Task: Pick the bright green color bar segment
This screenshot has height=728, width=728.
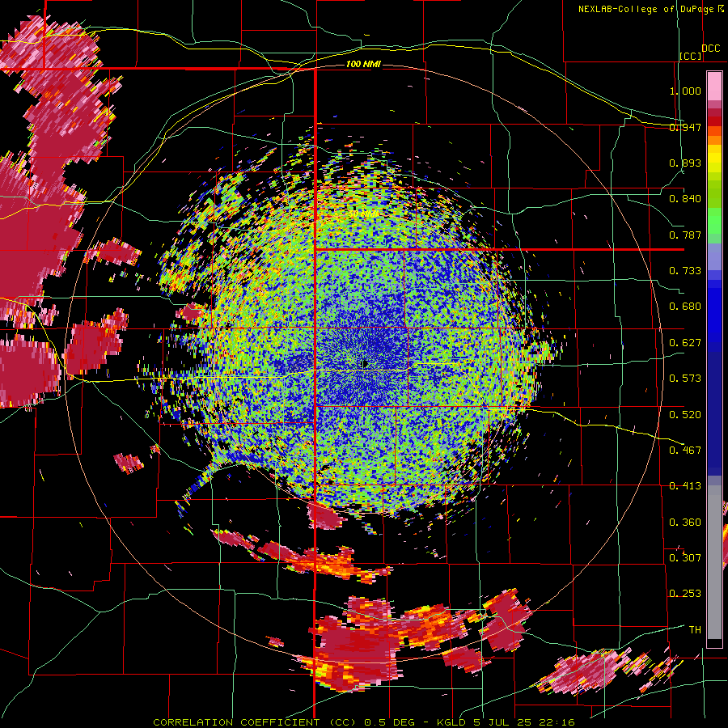Action: coord(714,221)
